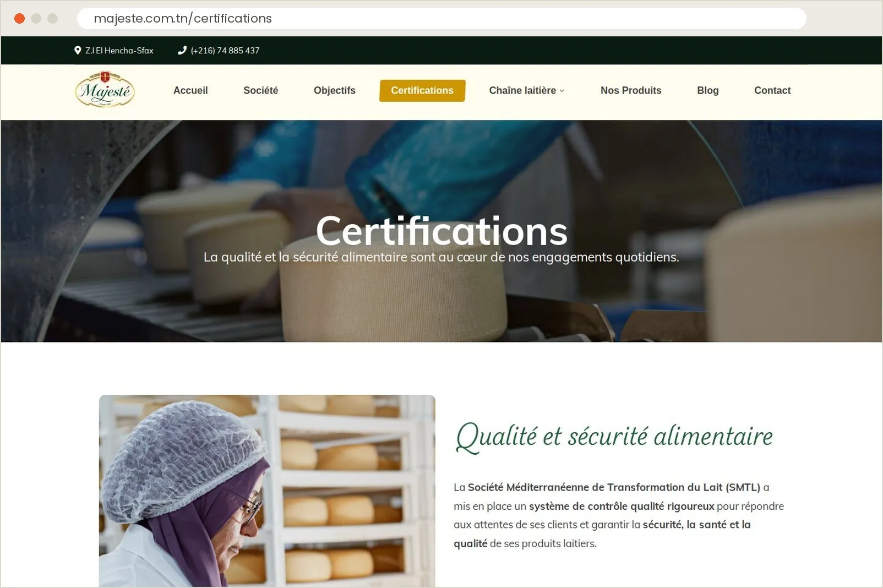Open the Contact page
The image size is (883, 588).
point(772,90)
